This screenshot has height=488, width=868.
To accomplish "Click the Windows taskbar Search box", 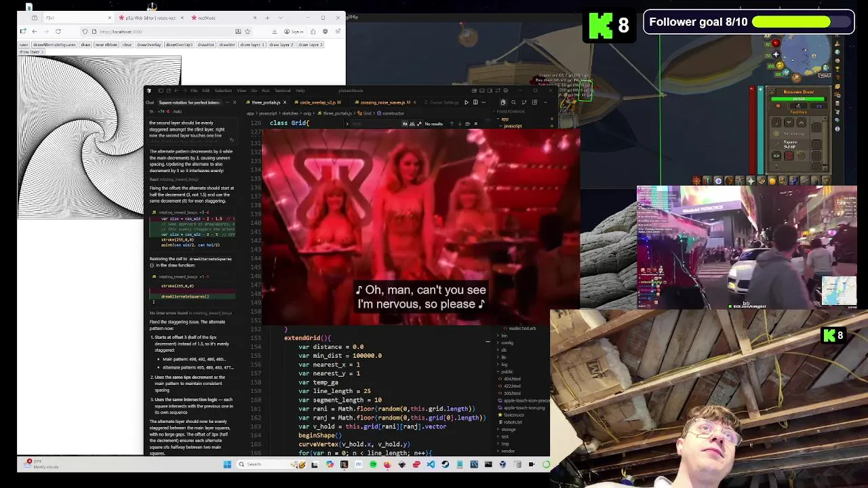I will [x=271, y=464].
